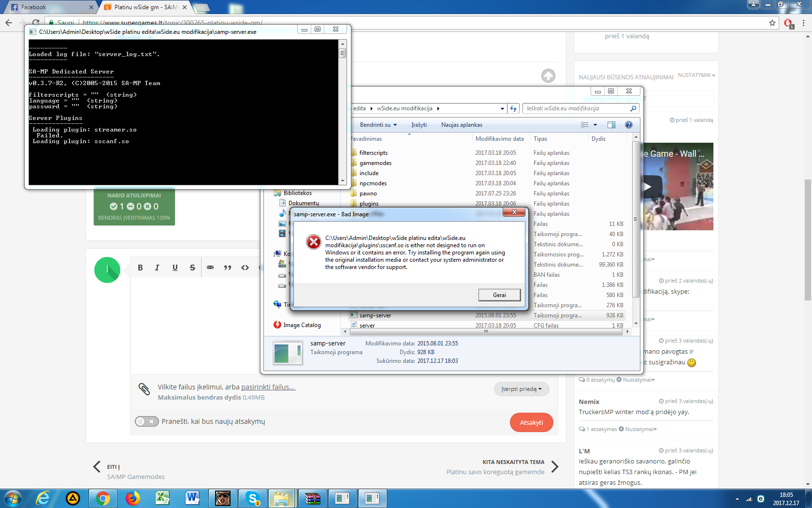Click the Italic formatting icon
This screenshot has width=812, height=508.
tap(157, 268)
